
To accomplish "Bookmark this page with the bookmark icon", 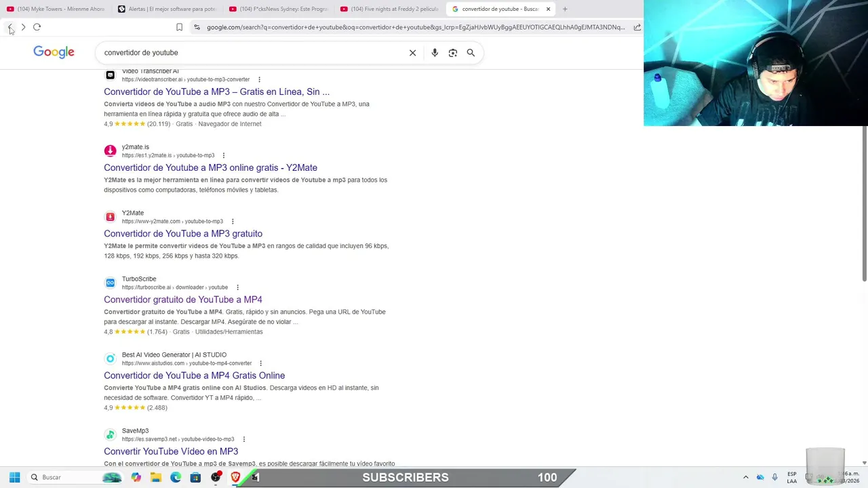I will pos(179,27).
